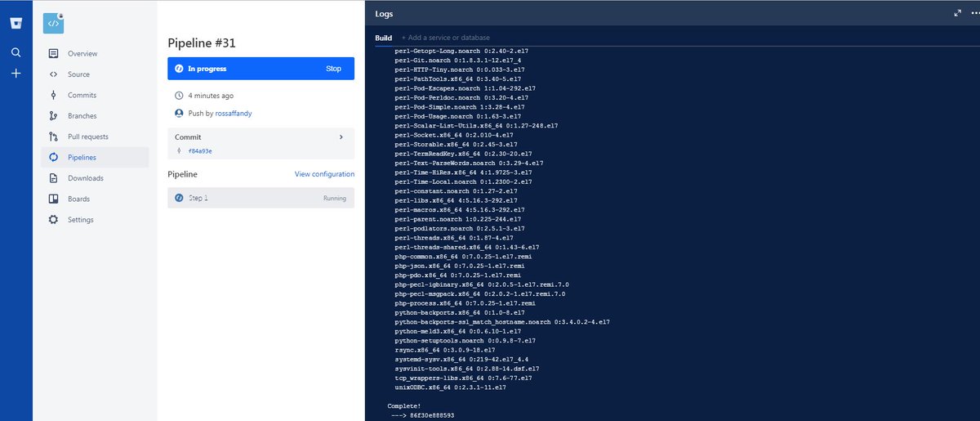980x421 pixels.
Task: Click log line perl-Storable.x86_64 0:2.45-3.el7
Action: (x=456, y=144)
